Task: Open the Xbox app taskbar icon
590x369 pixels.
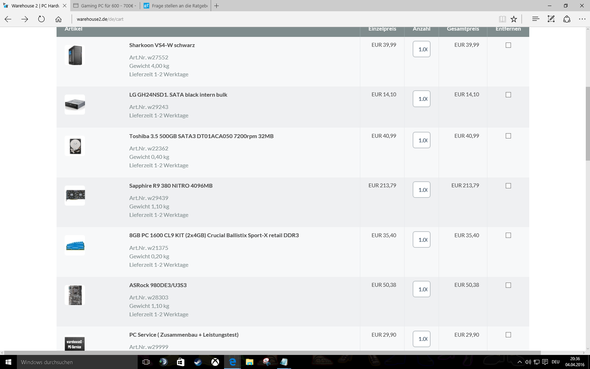Action: click(215, 362)
